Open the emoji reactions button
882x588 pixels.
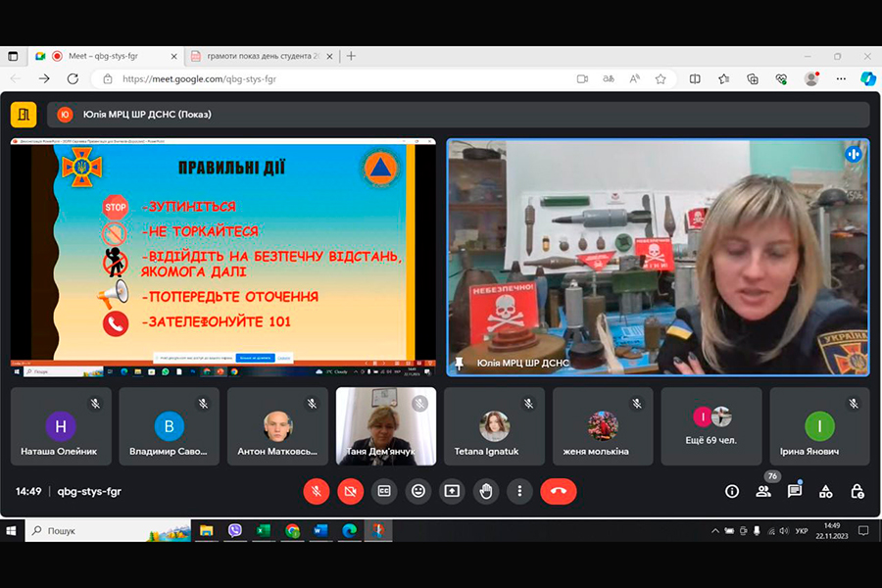click(x=417, y=491)
